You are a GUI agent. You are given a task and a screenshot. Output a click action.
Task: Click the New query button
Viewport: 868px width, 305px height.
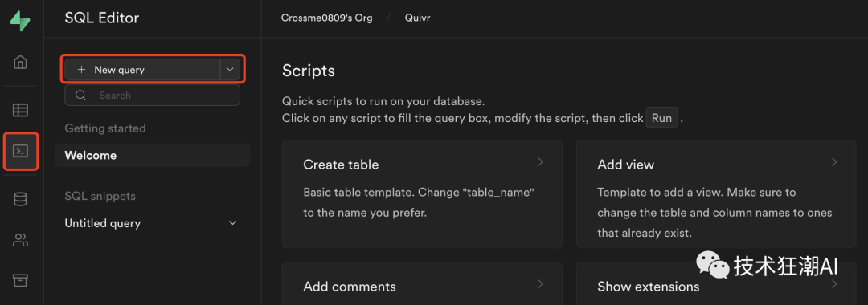click(142, 70)
